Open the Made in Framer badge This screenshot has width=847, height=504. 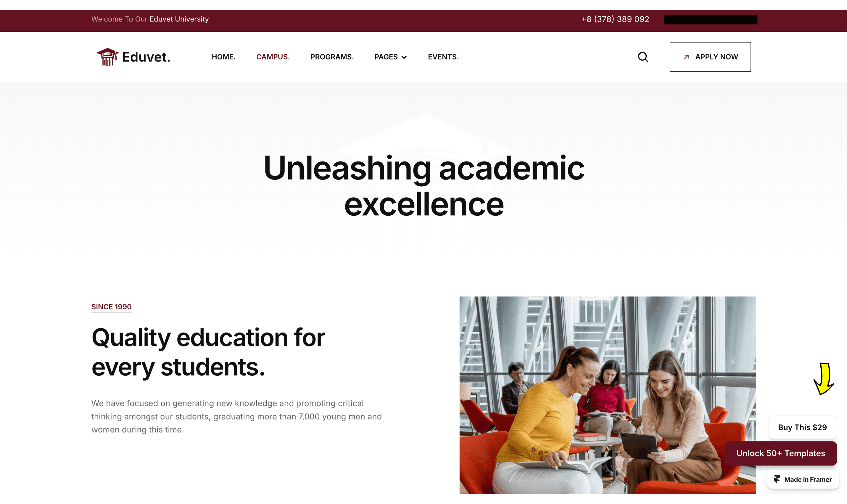coord(803,479)
